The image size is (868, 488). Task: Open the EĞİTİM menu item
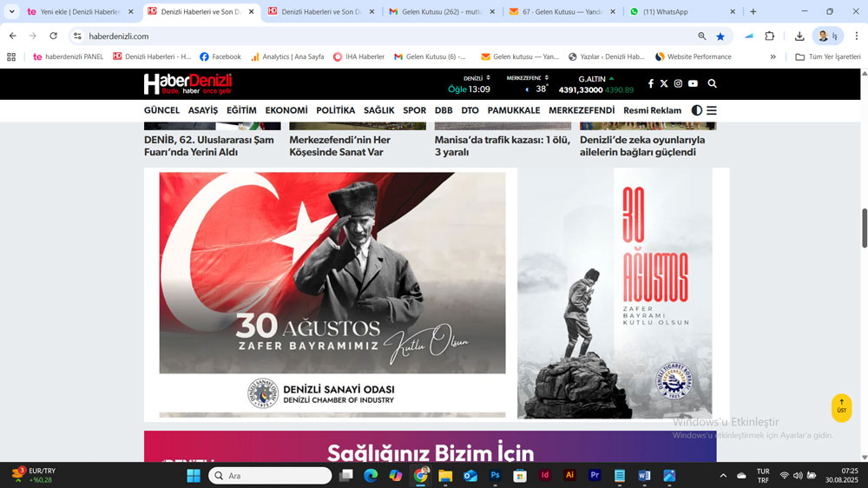pos(241,110)
